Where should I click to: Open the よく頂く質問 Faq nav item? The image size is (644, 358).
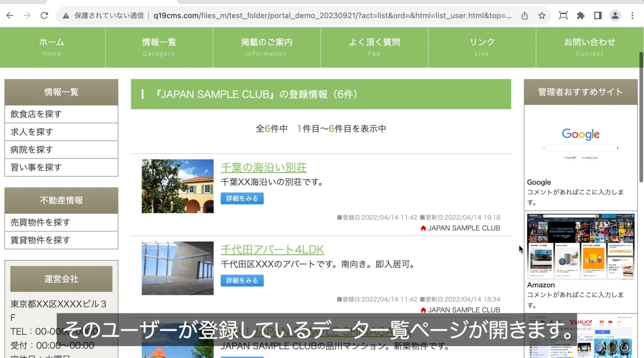[374, 47]
